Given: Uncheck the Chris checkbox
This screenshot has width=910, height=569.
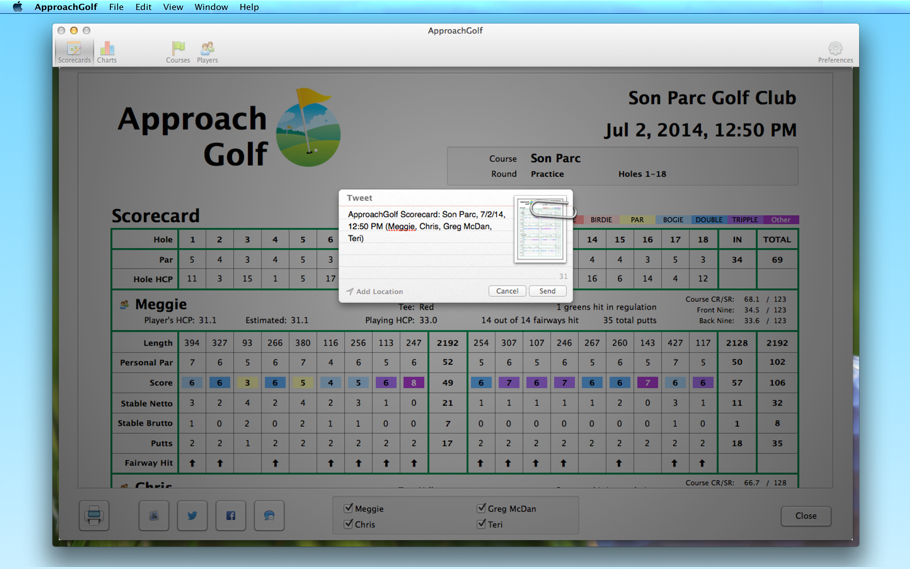Looking at the screenshot, I should (348, 524).
